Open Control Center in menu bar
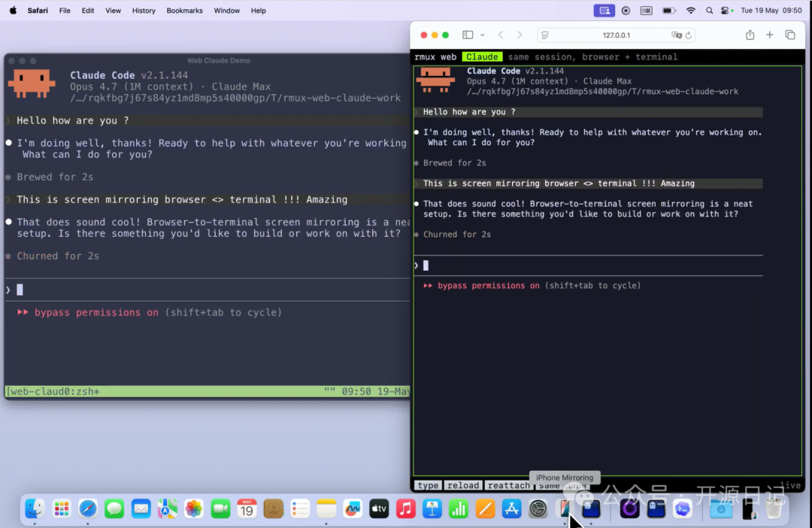The height and width of the screenshot is (528, 812). pyautogui.click(x=726, y=11)
